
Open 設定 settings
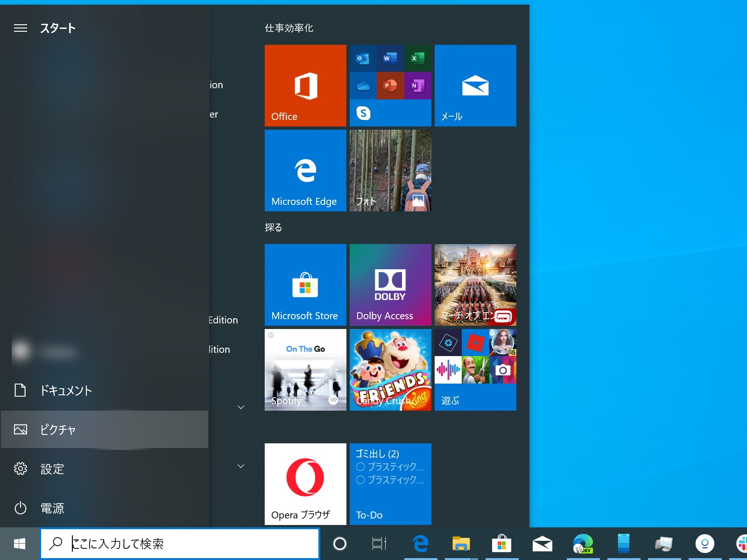pyautogui.click(x=104, y=469)
